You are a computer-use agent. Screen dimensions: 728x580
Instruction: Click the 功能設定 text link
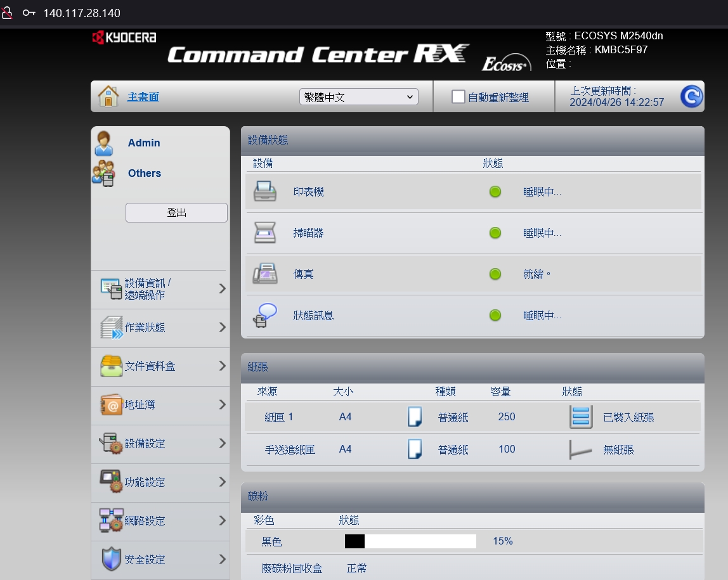point(145,482)
